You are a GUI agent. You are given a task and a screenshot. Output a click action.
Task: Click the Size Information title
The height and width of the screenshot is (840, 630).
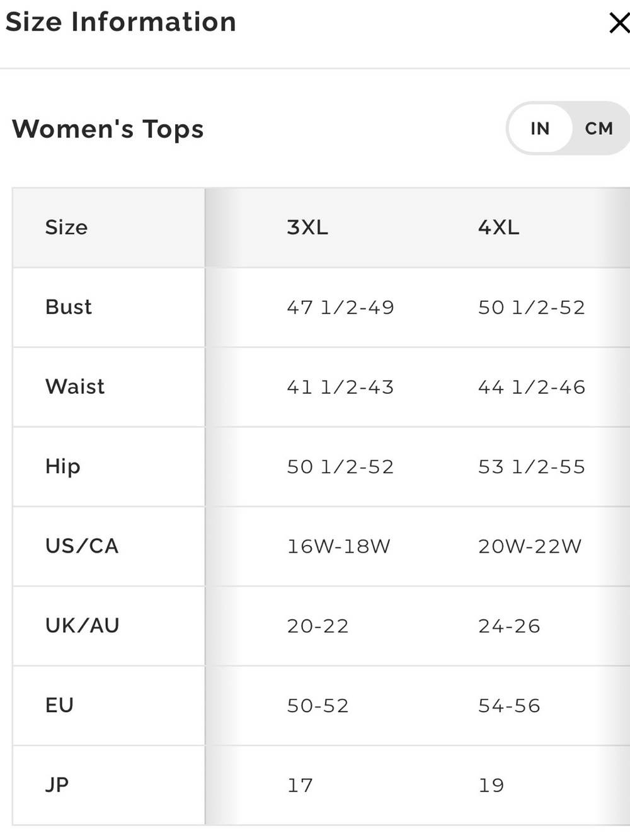point(120,22)
